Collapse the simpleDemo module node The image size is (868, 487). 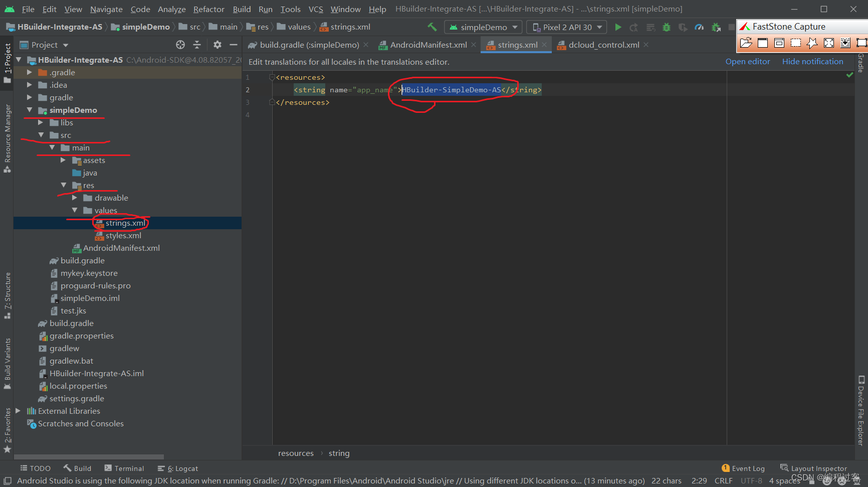pos(29,110)
